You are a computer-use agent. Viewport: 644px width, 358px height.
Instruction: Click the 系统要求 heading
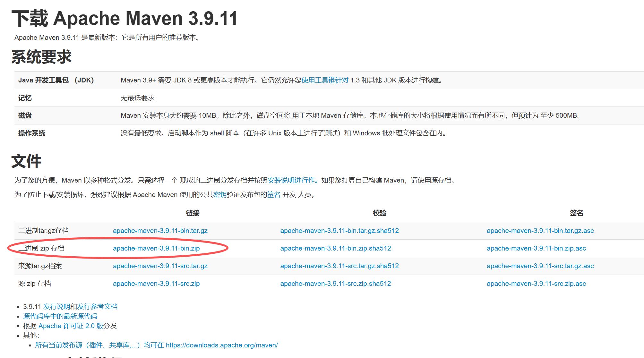click(41, 57)
